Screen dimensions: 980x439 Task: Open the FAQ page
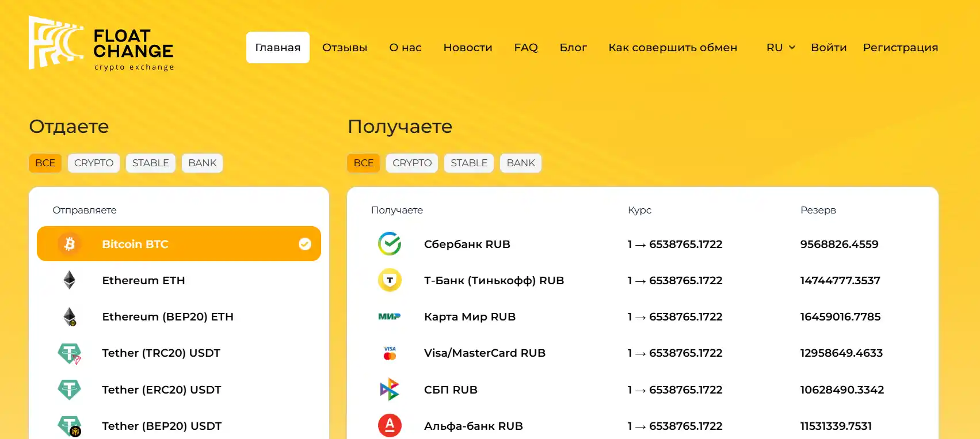(x=526, y=47)
